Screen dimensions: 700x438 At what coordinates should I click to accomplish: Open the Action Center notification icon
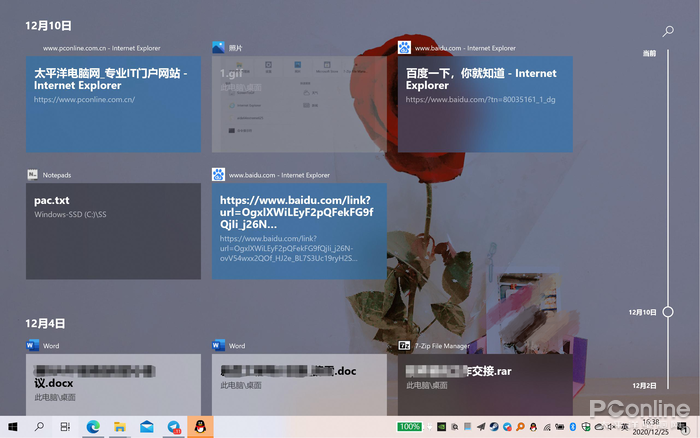[x=683, y=427]
